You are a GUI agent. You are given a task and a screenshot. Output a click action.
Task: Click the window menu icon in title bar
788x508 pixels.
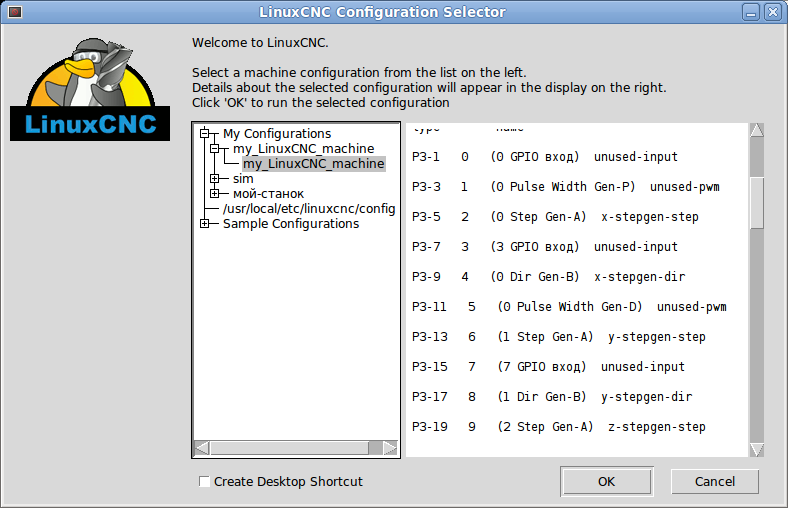pyautogui.click(x=14, y=12)
